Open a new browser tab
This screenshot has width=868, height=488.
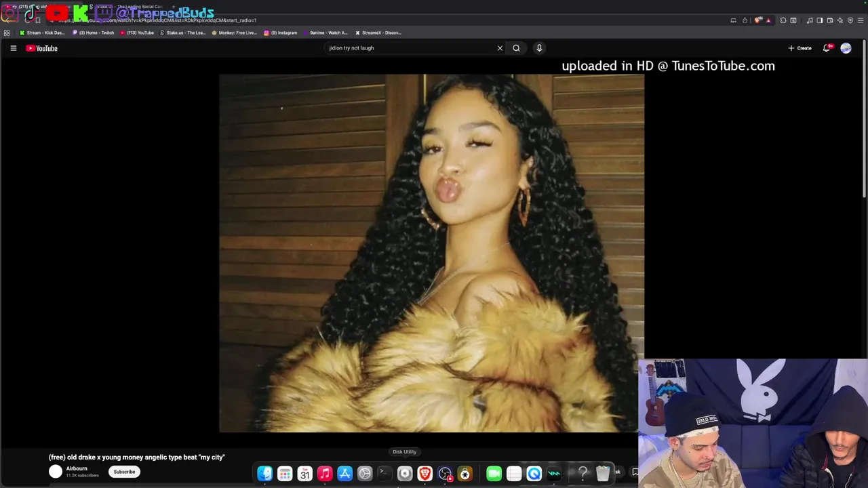[174, 7]
